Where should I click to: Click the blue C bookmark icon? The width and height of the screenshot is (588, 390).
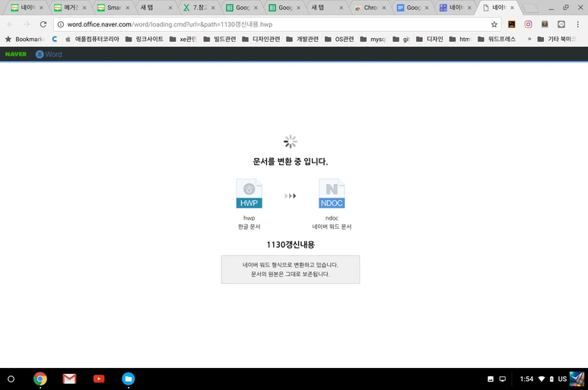(x=55, y=39)
